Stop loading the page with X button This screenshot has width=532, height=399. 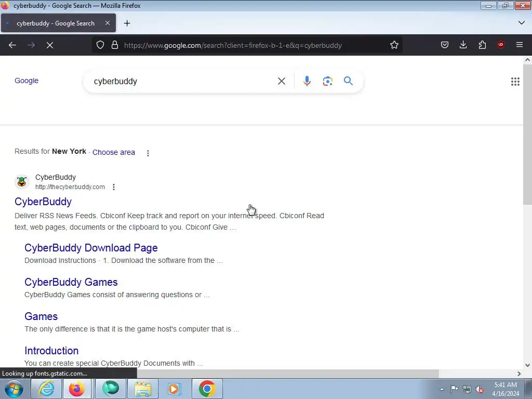tap(50, 45)
